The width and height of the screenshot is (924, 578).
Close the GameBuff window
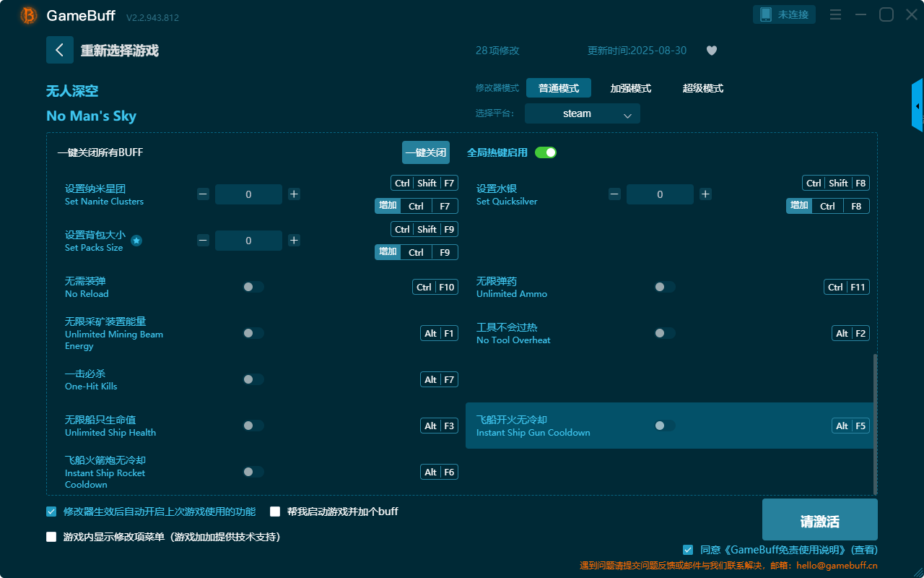pos(912,14)
